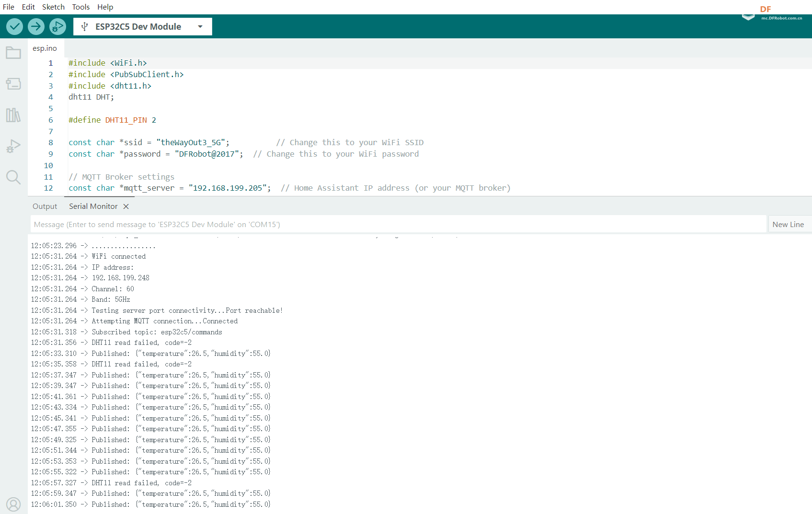Viewport: 812px width, 514px height.
Task: Open the Library Manager books icon
Action: point(13,115)
